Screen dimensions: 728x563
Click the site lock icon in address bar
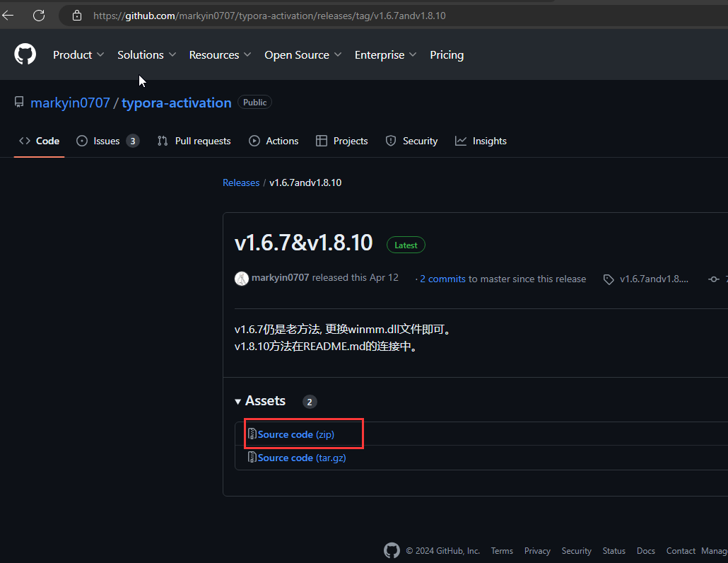coord(77,16)
